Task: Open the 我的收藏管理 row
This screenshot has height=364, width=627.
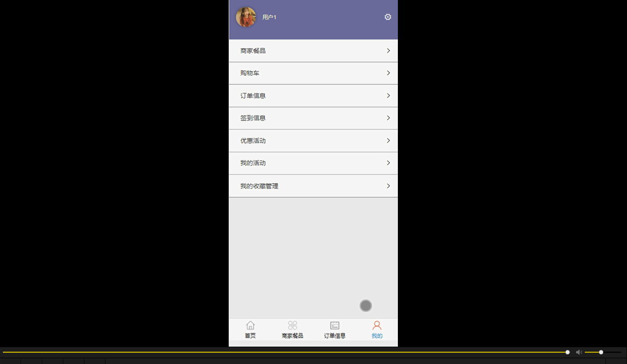Action: tap(313, 186)
